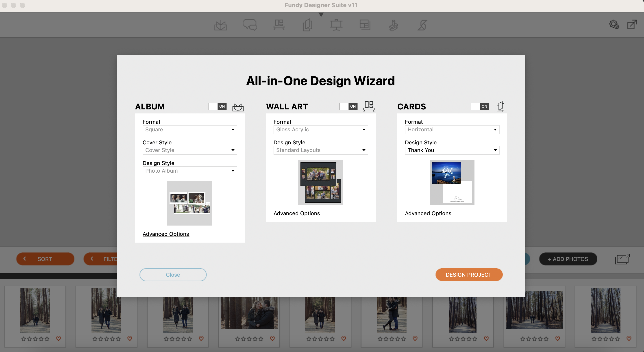The width and height of the screenshot is (644, 352).
Task: Click the FILTER button
Action: (100, 259)
